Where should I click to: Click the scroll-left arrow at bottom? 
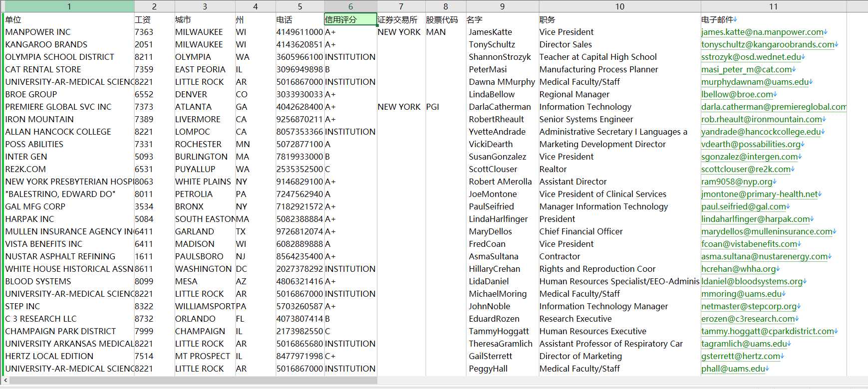click(5, 381)
